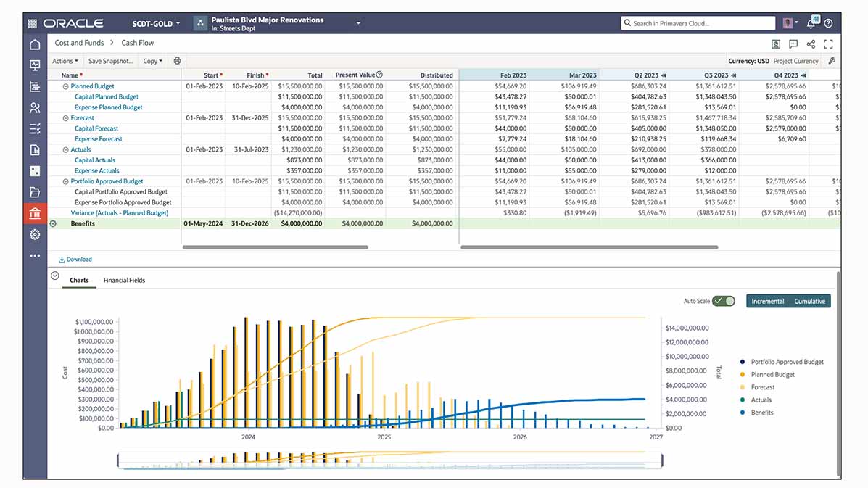The image size is (868, 488).
Task: Open the SCDT-GOLD workspace dropdown
Action: 156,23
